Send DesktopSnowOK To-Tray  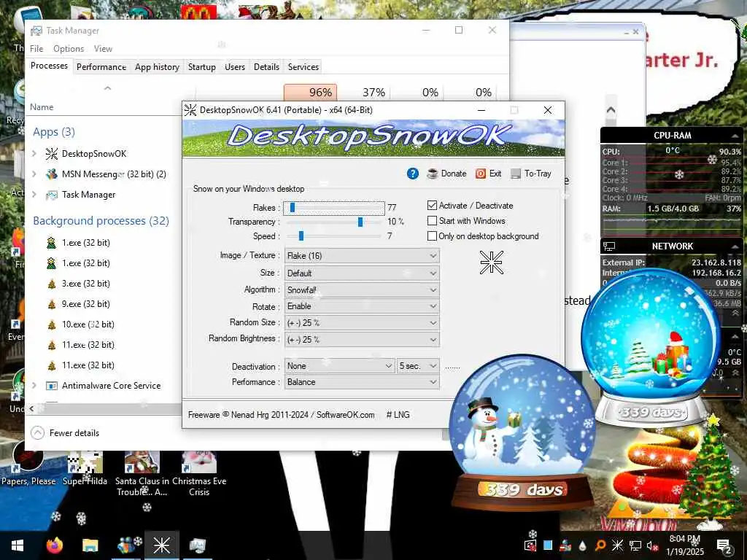pos(531,174)
